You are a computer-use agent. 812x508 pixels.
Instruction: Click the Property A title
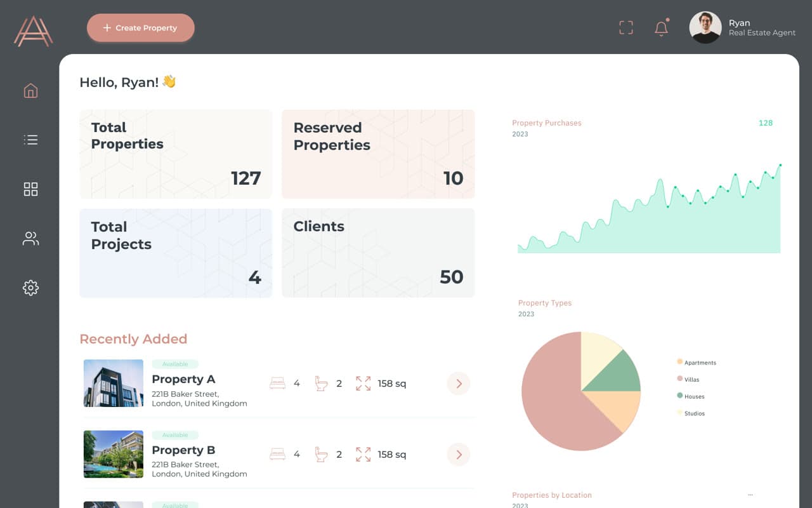(x=183, y=379)
